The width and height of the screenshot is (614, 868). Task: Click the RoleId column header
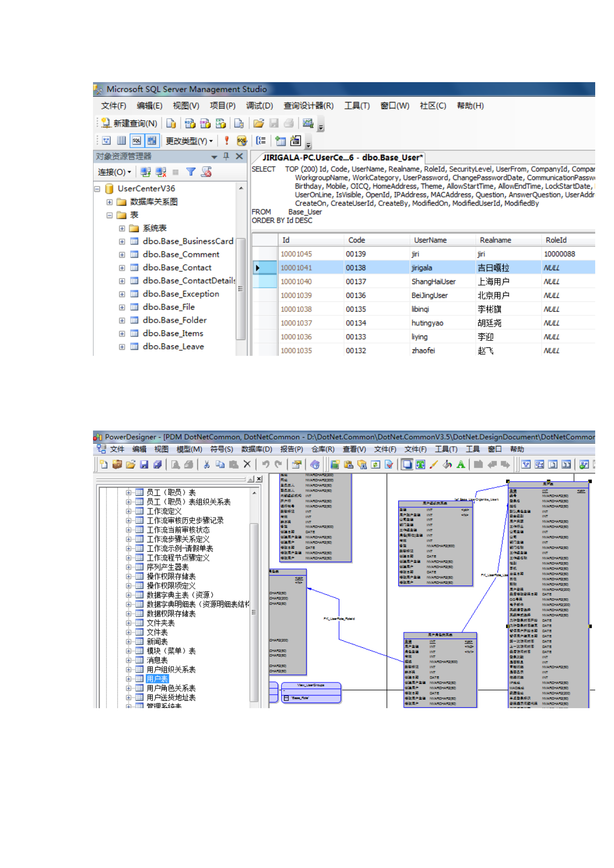[x=568, y=240]
